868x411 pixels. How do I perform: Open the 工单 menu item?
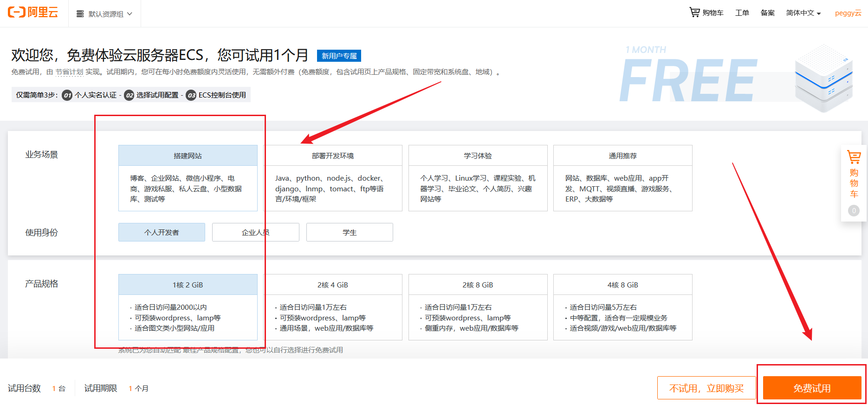(x=742, y=13)
